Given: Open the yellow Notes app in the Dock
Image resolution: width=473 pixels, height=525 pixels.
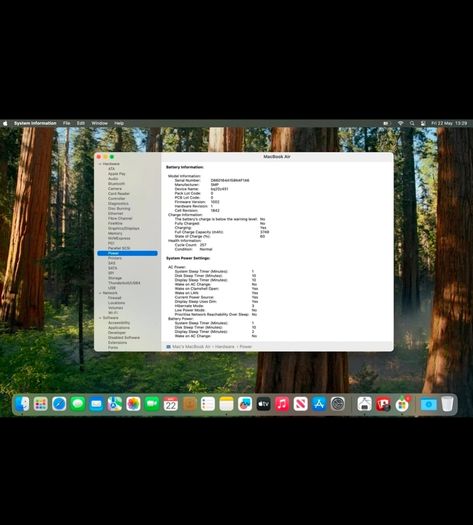Looking at the screenshot, I should coord(226,404).
